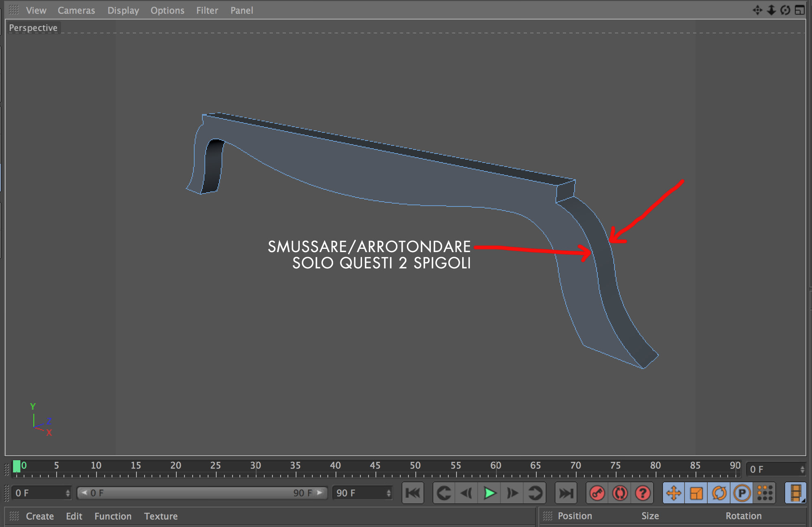Jump to the end of animation
This screenshot has height=527, width=812.
566,493
